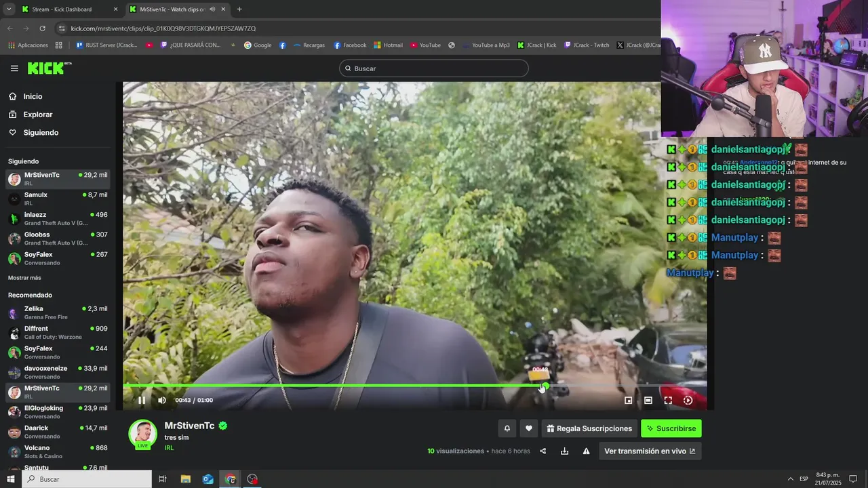Image resolution: width=868 pixels, height=488 pixels.
Task: Open Google bookmark
Action: click(x=258, y=45)
